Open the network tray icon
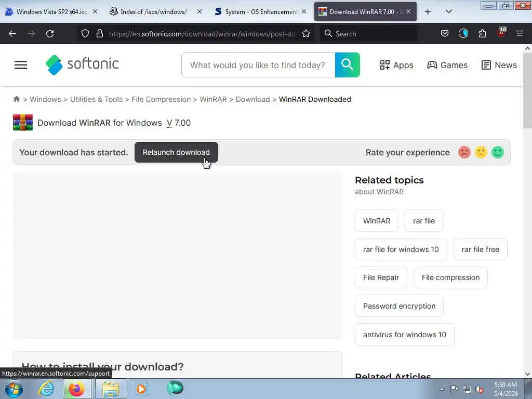This screenshot has width=532, height=399. [x=467, y=390]
